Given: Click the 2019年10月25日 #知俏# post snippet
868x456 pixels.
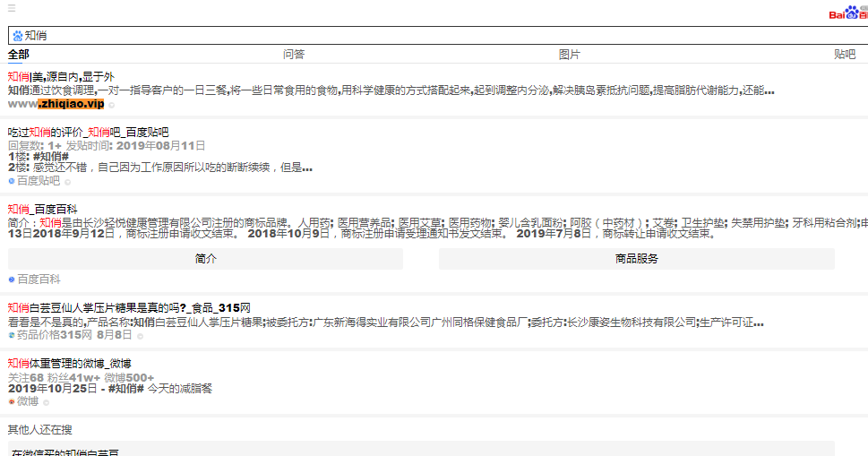Looking at the screenshot, I should 110,389.
